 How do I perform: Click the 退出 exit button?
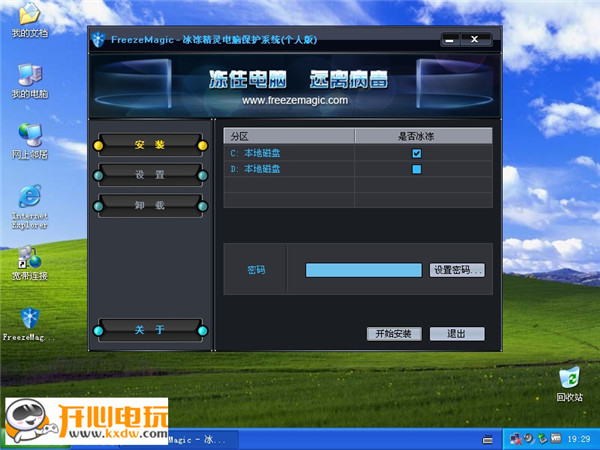tap(456, 333)
